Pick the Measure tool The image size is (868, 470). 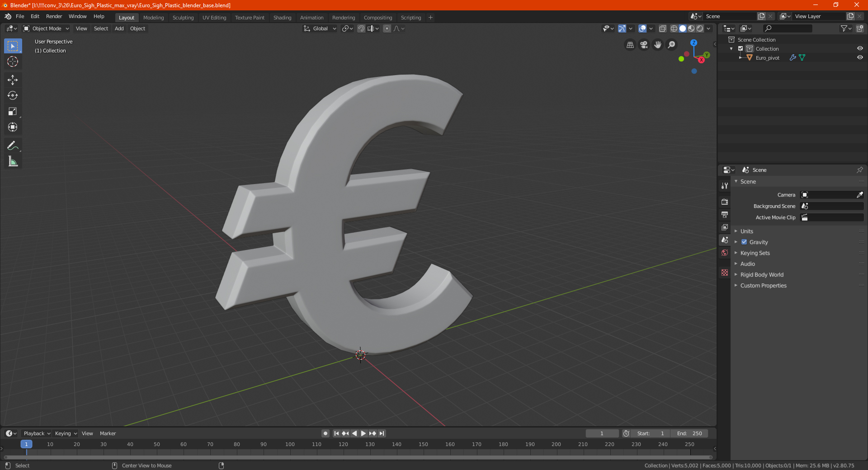[13, 161]
